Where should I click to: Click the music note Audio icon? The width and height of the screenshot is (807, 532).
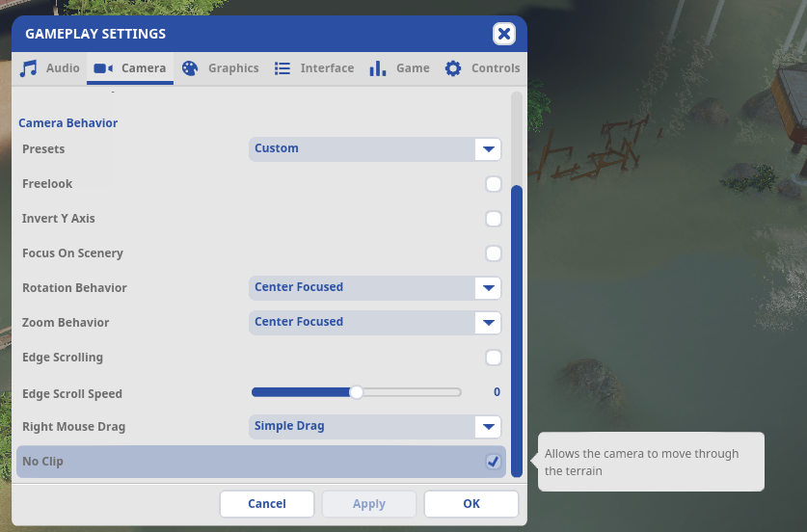point(28,67)
